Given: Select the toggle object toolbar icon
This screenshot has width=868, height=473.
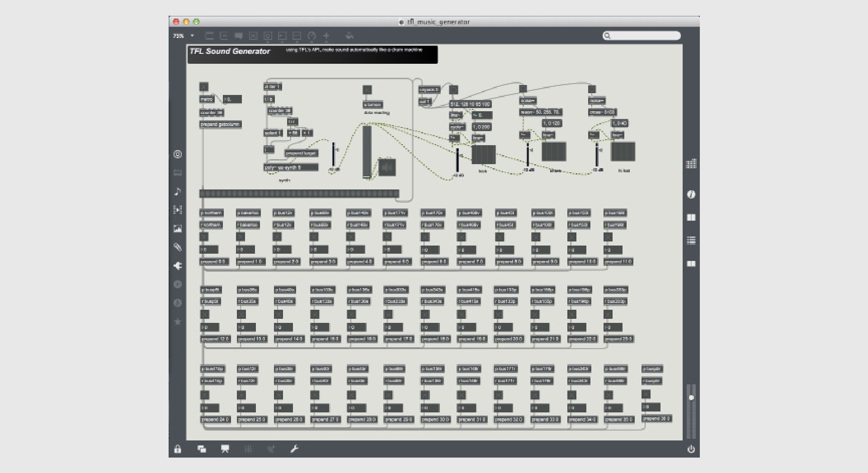Looking at the screenshot, I should click(x=253, y=36).
